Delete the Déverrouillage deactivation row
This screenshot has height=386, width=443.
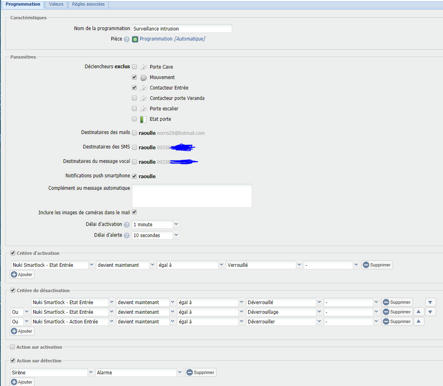397,312
